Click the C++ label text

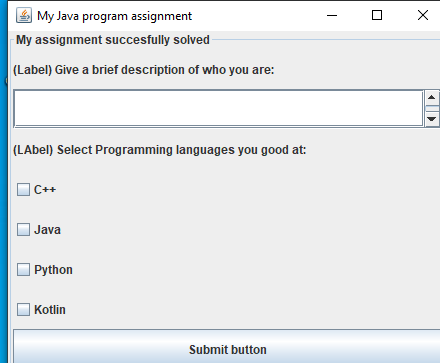point(45,190)
